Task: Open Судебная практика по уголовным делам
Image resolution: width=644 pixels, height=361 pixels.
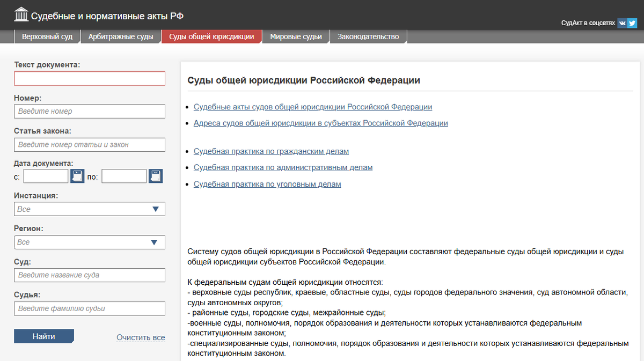Action: click(x=267, y=183)
